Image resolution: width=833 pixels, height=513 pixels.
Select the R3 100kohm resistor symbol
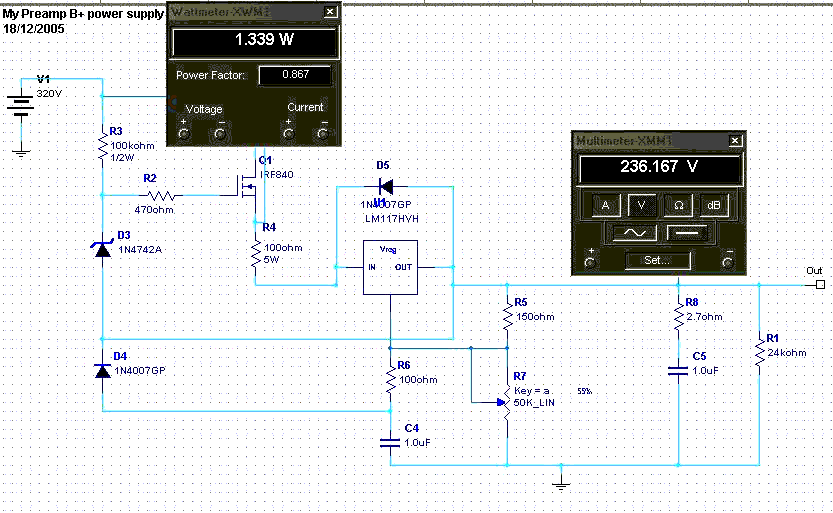tap(103, 145)
